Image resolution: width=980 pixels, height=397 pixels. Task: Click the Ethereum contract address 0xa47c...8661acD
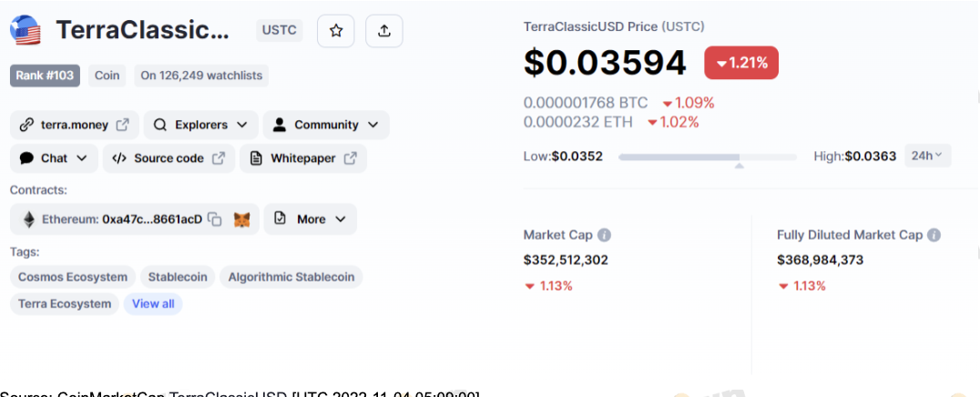pyautogui.click(x=152, y=219)
